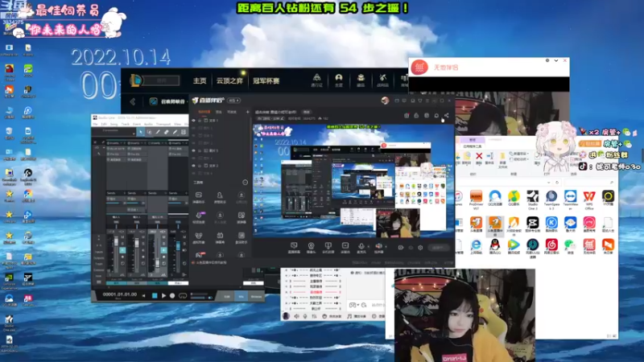644x362 pixels.
Task: Click the first toolbox tool icon under 工具箱
Action: pos(199,196)
